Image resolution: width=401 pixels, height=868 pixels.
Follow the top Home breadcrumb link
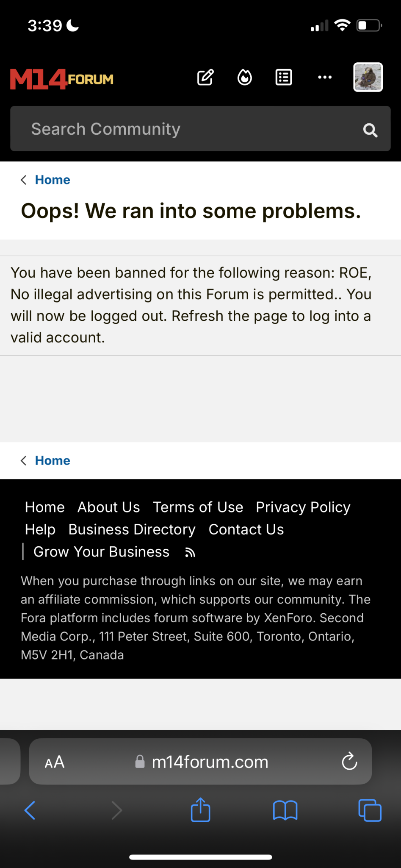click(x=53, y=180)
